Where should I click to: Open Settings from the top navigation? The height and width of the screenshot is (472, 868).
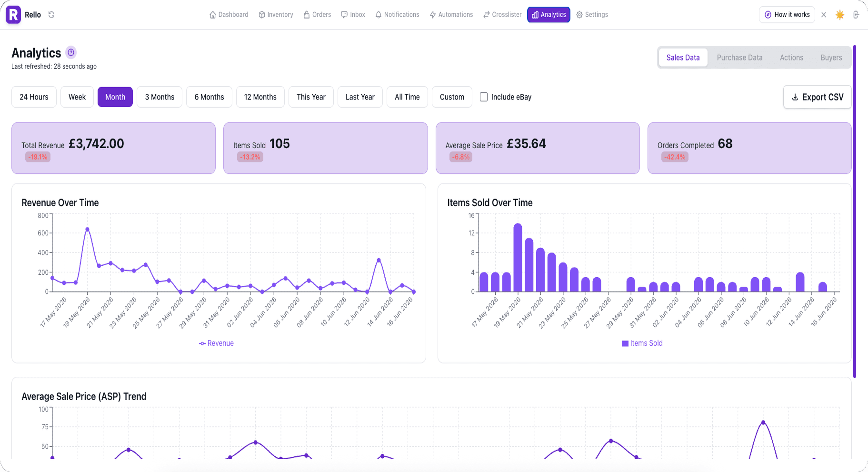point(592,15)
